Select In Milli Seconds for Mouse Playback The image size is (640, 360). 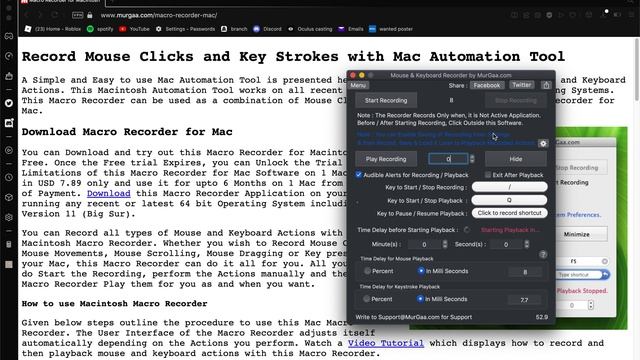pos(421,271)
